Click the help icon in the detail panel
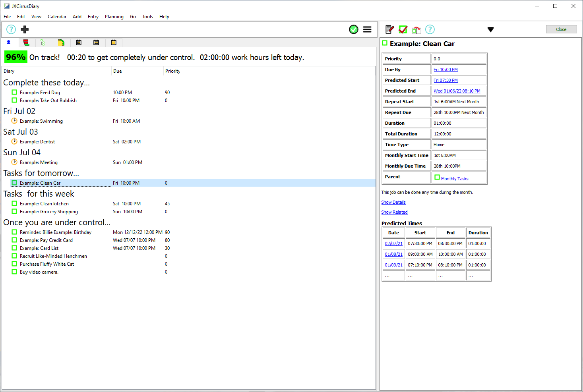This screenshot has height=392, width=583. [x=430, y=29]
